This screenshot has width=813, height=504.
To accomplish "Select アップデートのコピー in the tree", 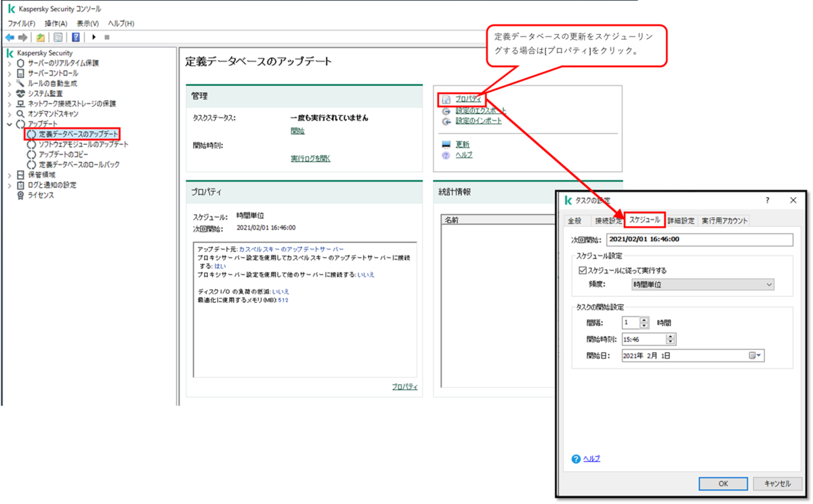I will tap(65, 154).
